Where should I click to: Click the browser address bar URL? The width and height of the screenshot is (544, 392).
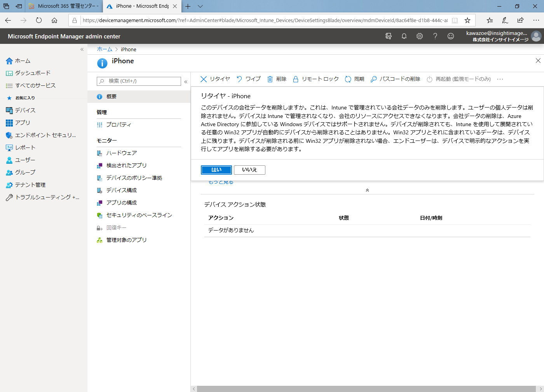click(x=265, y=21)
